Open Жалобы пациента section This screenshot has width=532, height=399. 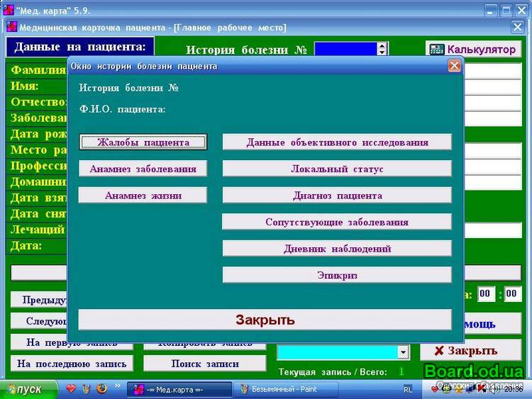click(143, 142)
